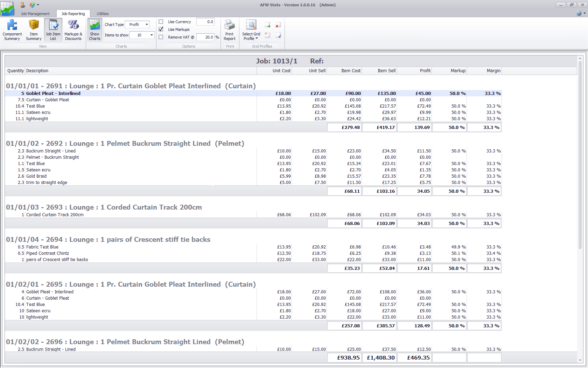
Task: Click the delete grid profile red X icon
Action: click(278, 25)
